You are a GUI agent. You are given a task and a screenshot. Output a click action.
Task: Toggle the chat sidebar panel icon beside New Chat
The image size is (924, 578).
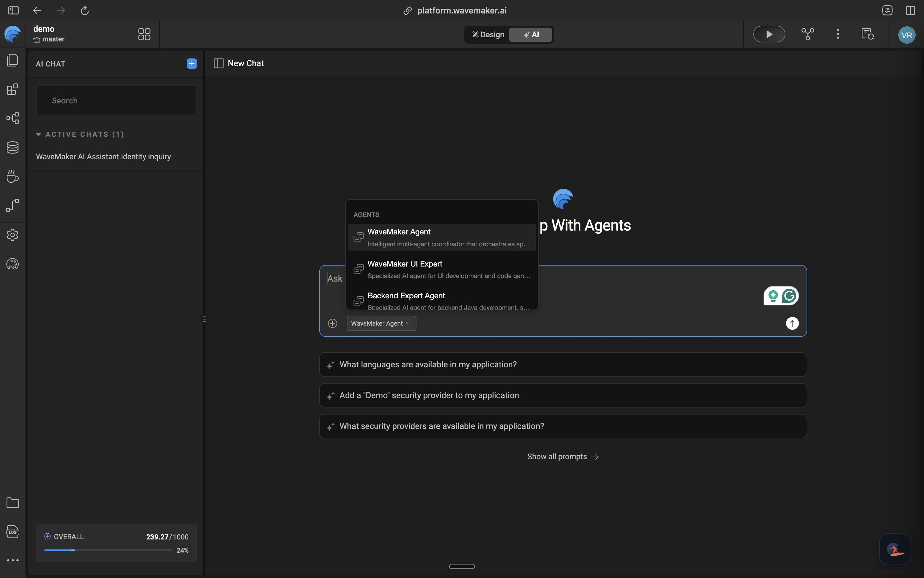pos(218,64)
